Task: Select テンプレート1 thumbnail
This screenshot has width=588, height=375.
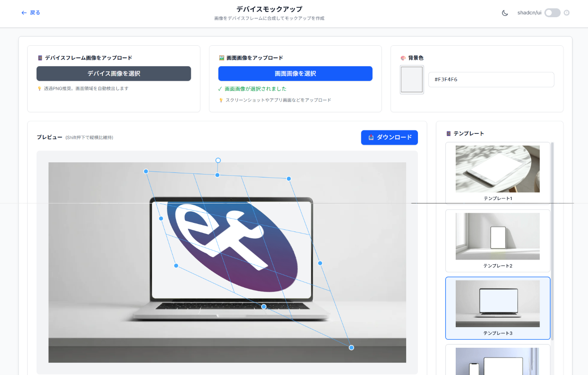Action: coord(498,173)
